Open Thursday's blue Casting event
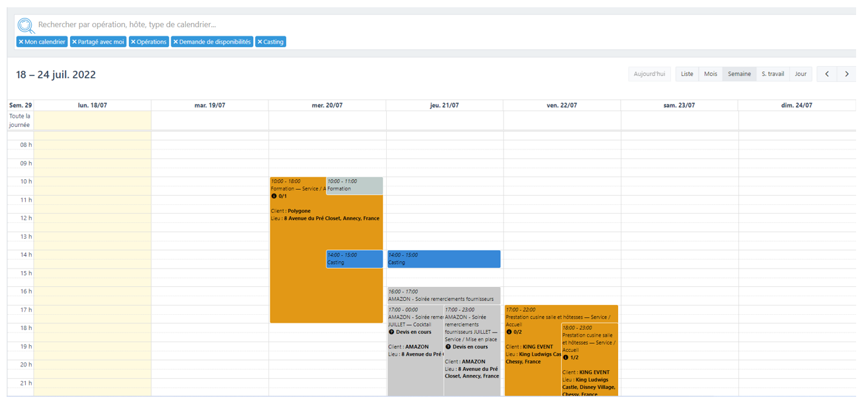 [444, 259]
